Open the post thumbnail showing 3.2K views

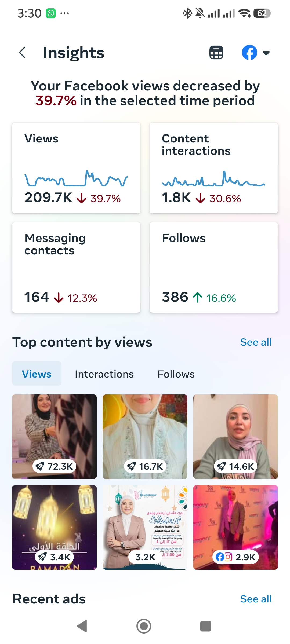145,527
